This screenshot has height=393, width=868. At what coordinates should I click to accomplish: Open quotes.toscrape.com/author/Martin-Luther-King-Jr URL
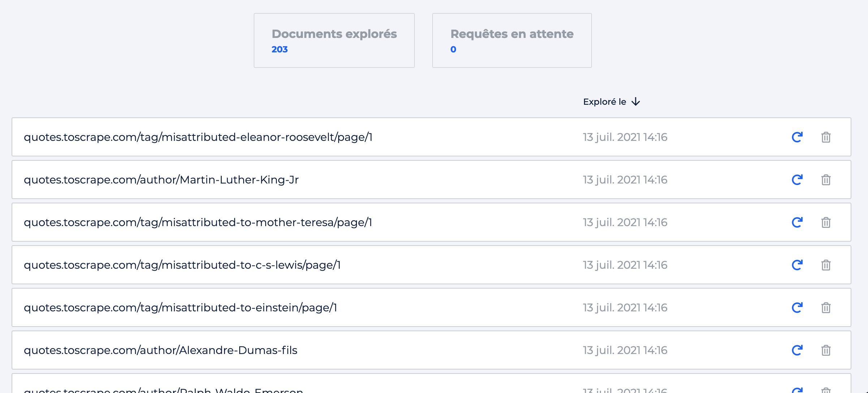(x=161, y=180)
